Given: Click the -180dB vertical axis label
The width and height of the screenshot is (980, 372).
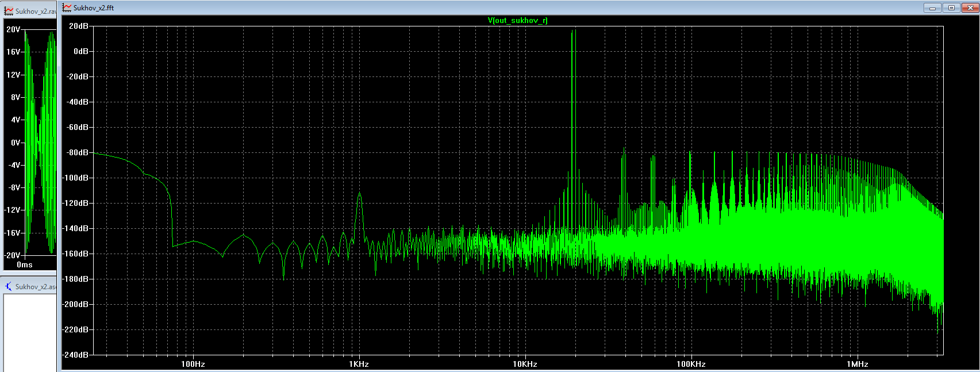Looking at the screenshot, I should 75,279.
